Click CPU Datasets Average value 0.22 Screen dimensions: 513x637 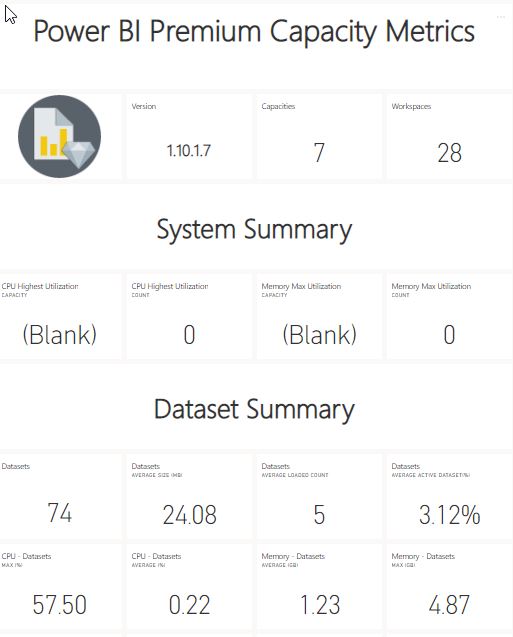coord(190,604)
